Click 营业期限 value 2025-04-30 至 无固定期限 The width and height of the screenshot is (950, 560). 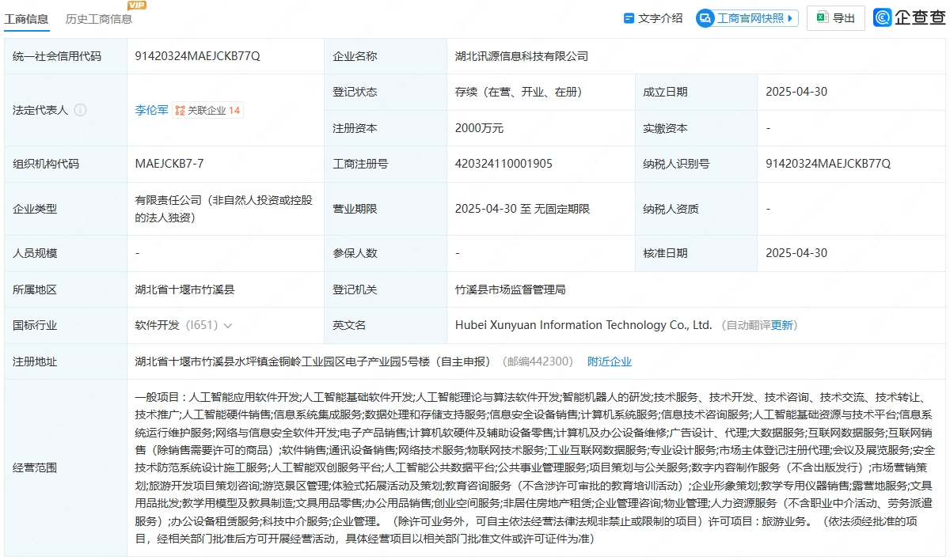(522, 209)
